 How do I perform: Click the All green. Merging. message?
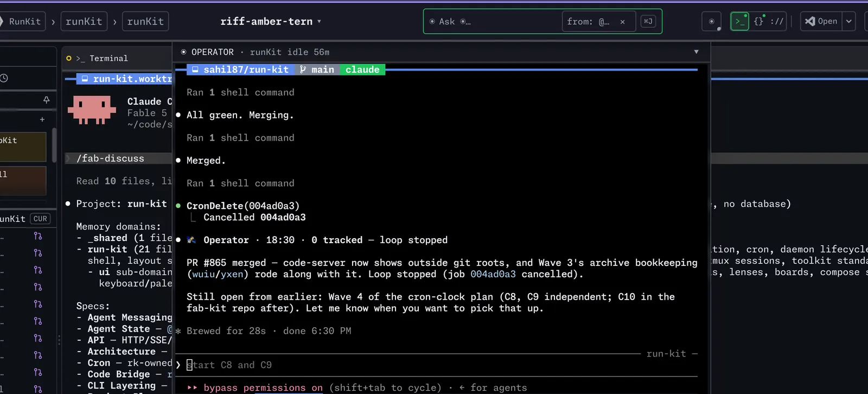click(x=240, y=115)
